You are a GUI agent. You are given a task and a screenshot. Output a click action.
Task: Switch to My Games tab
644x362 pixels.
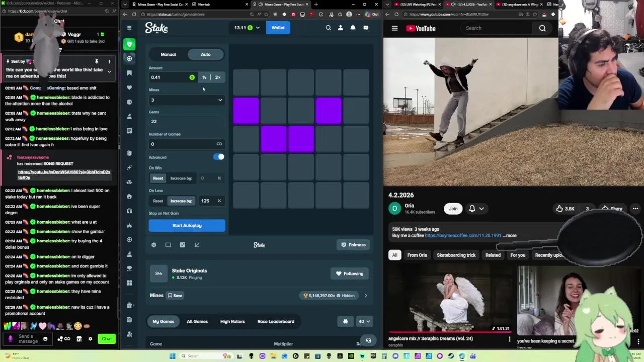point(164,321)
